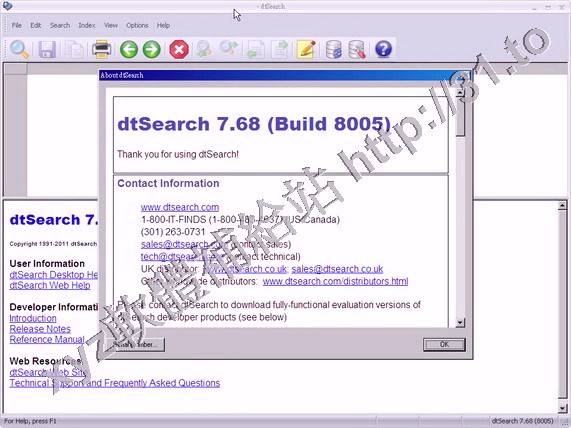Open www.dtsearch.com link in About dialog
Image resolution: width=571 pixels, height=428 pixels.
180,207
